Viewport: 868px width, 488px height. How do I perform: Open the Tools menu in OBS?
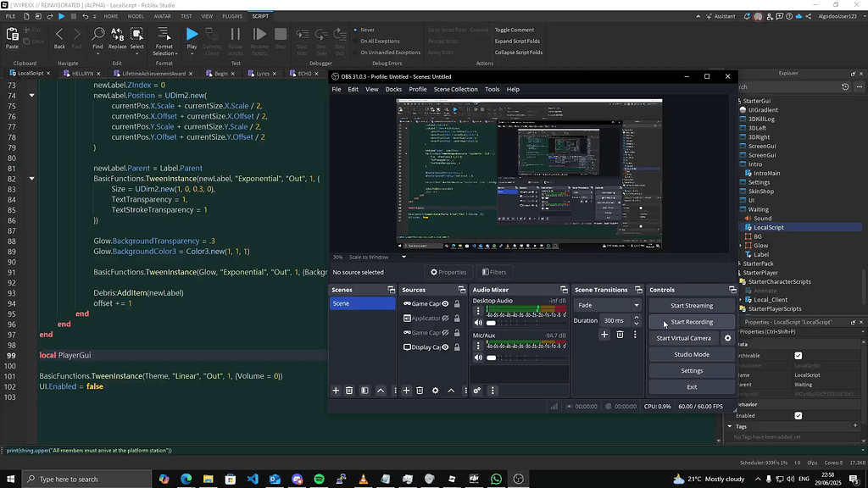tap(493, 89)
